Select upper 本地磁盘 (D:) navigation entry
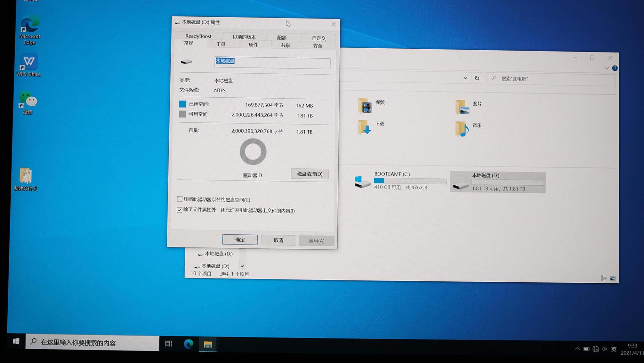This screenshot has height=363, width=644. [x=215, y=254]
